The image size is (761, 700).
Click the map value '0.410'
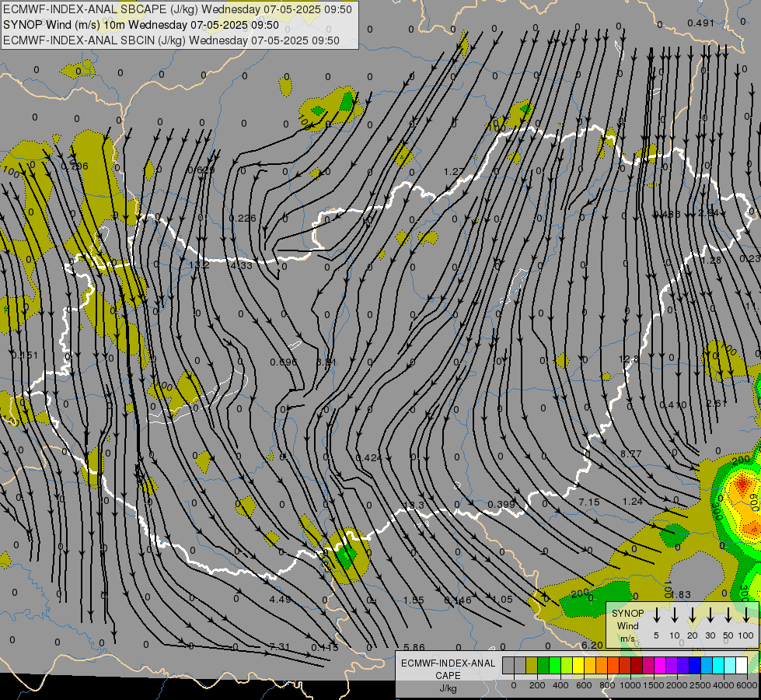tap(673, 405)
